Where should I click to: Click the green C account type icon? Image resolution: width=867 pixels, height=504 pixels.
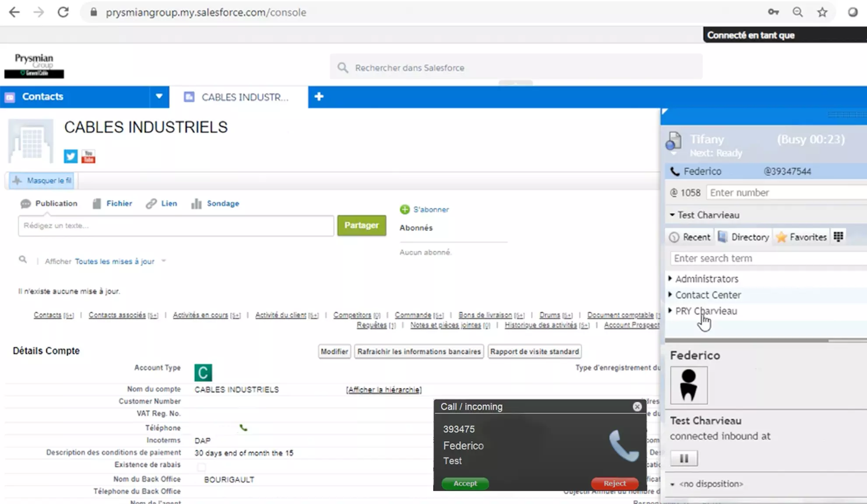click(203, 373)
